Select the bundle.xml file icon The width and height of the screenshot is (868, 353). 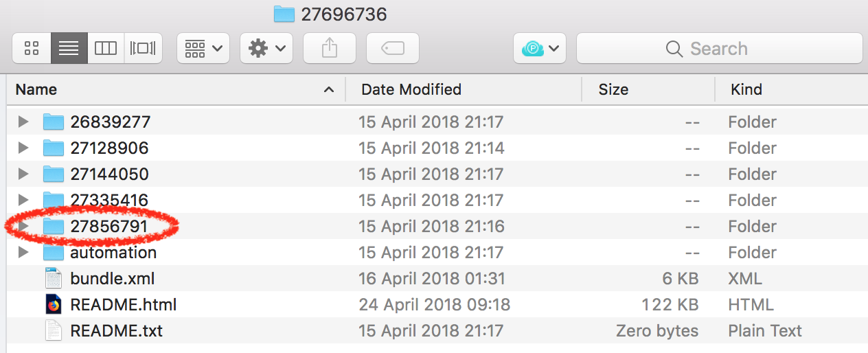tap(54, 278)
